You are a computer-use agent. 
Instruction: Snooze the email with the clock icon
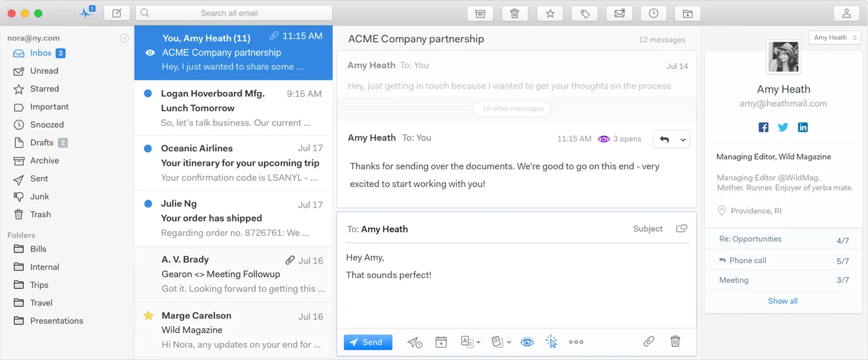[653, 14]
